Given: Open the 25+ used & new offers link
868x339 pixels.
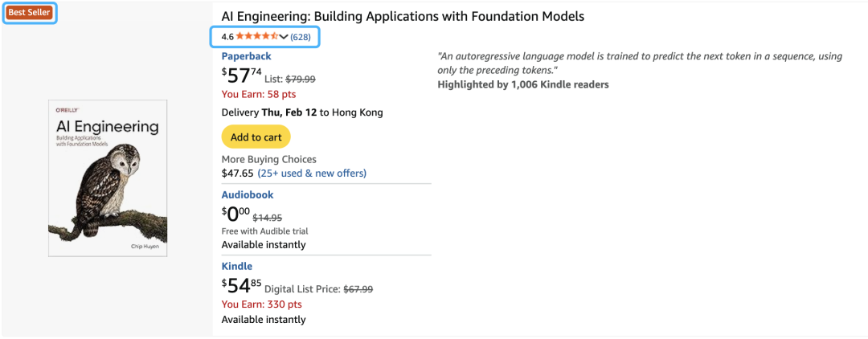Looking at the screenshot, I should point(312,173).
